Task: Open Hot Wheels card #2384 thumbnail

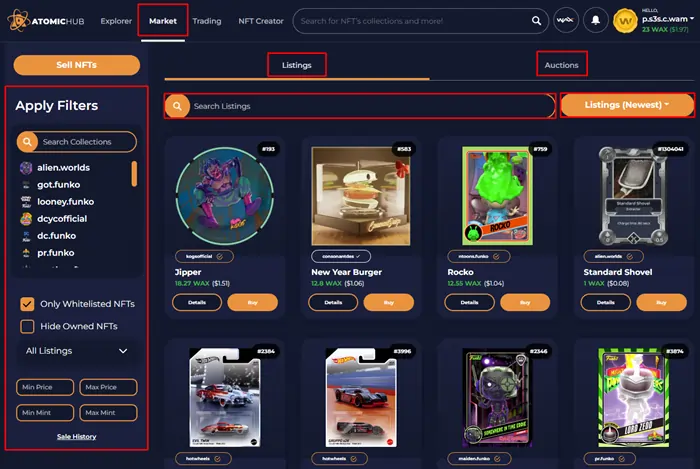Action: click(225, 398)
